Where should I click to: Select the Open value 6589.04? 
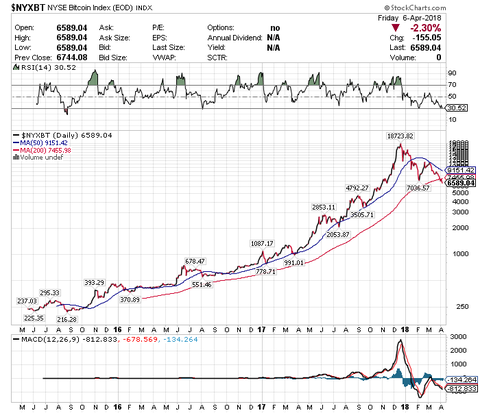click(72, 28)
